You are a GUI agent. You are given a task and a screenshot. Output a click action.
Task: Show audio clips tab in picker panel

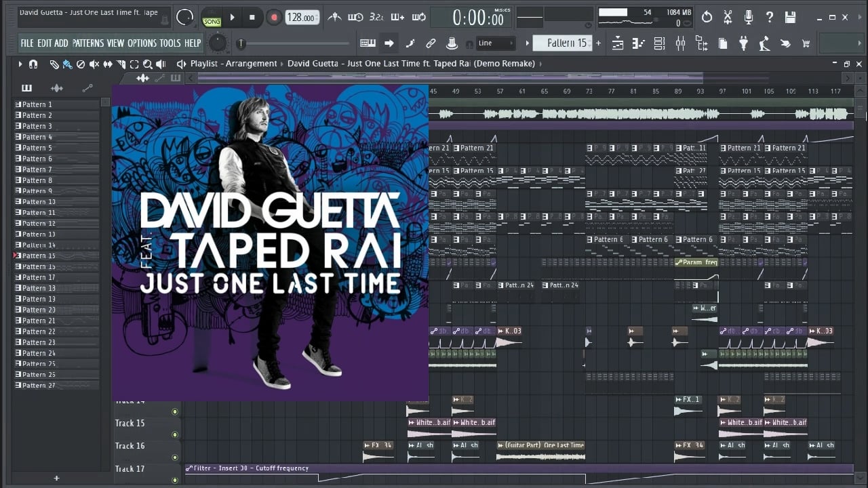(57, 88)
